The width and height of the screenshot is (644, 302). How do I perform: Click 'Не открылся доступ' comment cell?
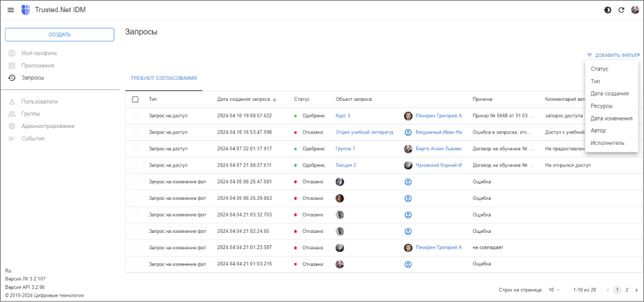(x=568, y=165)
